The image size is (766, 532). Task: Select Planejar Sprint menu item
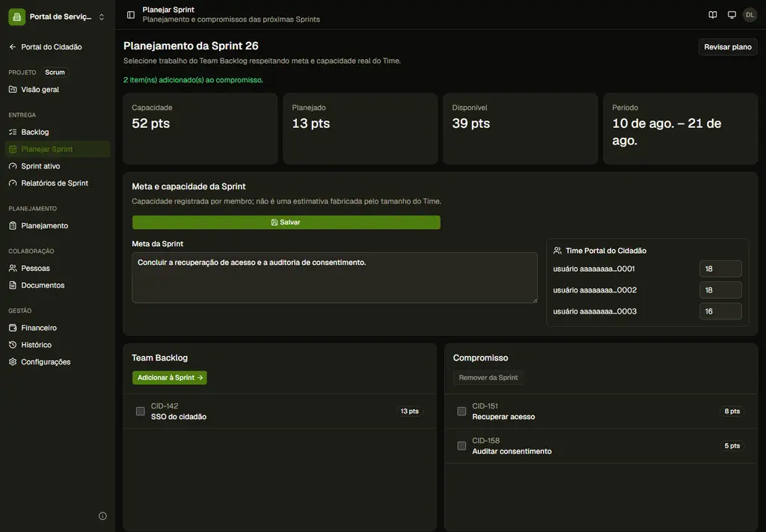tap(58, 149)
